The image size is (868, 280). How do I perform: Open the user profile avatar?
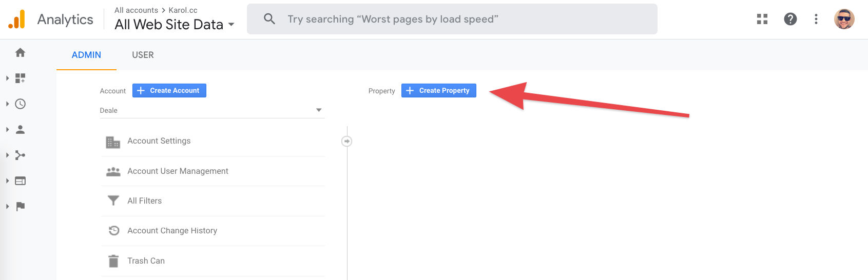pos(844,19)
